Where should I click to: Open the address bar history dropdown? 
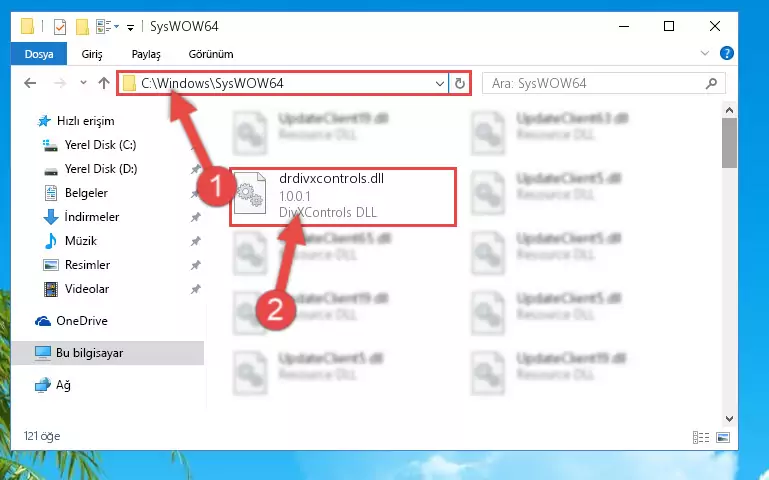point(439,84)
